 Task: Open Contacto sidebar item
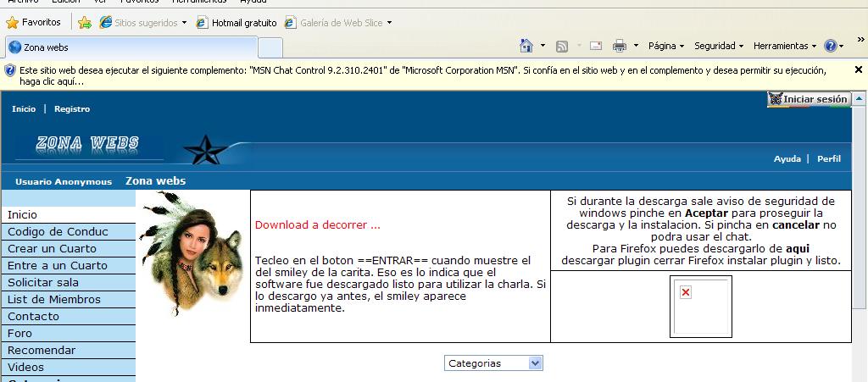coord(69,317)
